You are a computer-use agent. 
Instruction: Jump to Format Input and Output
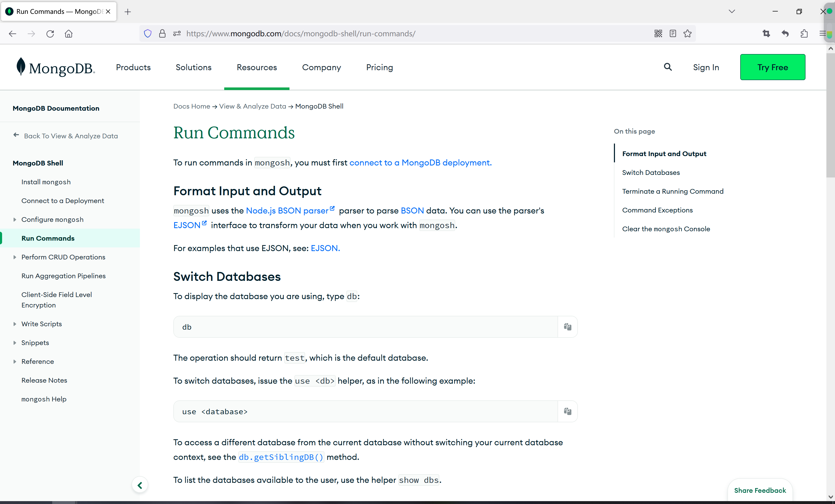click(x=664, y=154)
